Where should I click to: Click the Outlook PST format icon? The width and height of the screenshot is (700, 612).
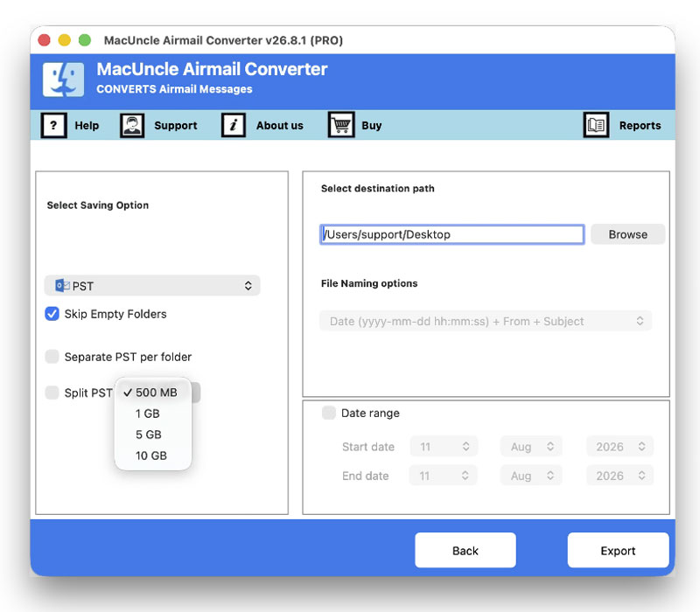pyautogui.click(x=62, y=286)
